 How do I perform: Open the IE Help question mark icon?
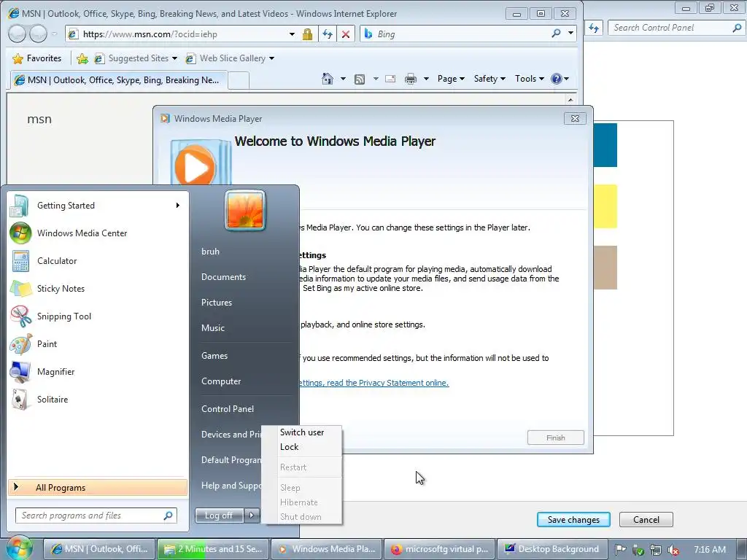coord(556,79)
